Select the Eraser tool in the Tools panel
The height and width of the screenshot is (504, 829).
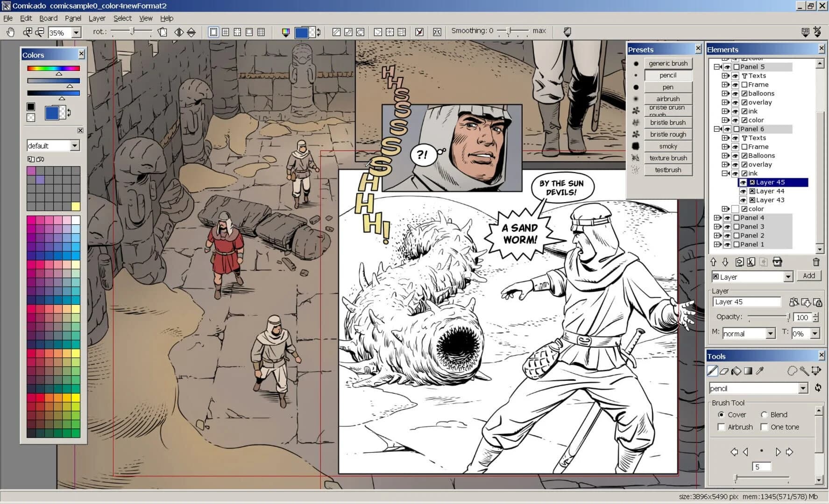pyautogui.click(x=723, y=371)
